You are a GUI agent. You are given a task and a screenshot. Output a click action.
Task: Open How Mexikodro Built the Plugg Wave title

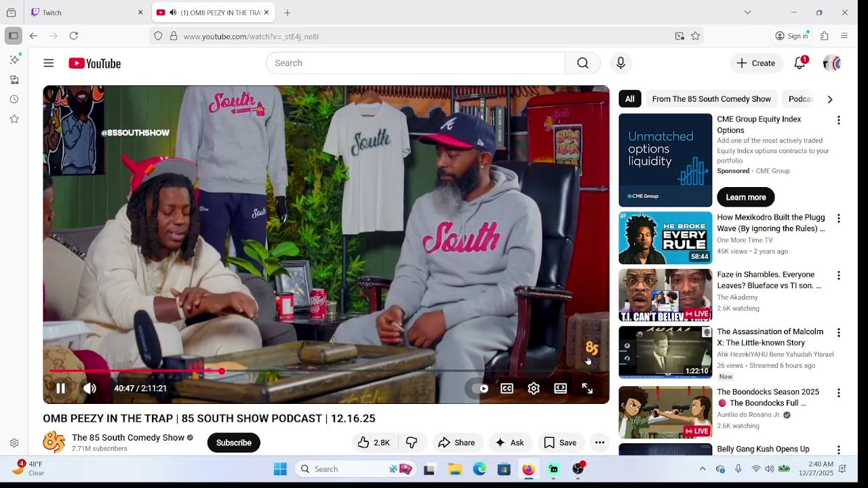point(771,223)
